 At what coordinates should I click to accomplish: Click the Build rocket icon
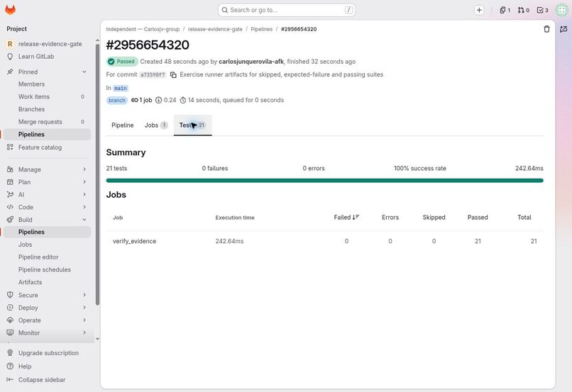click(10, 220)
